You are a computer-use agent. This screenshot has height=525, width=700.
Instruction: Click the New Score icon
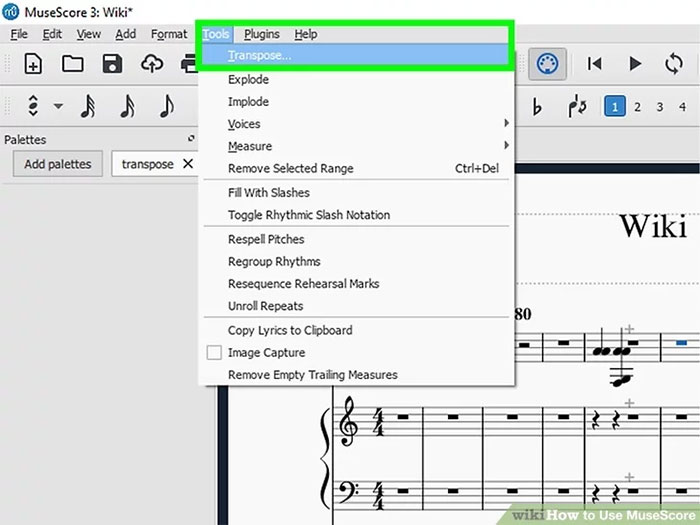click(x=33, y=64)
